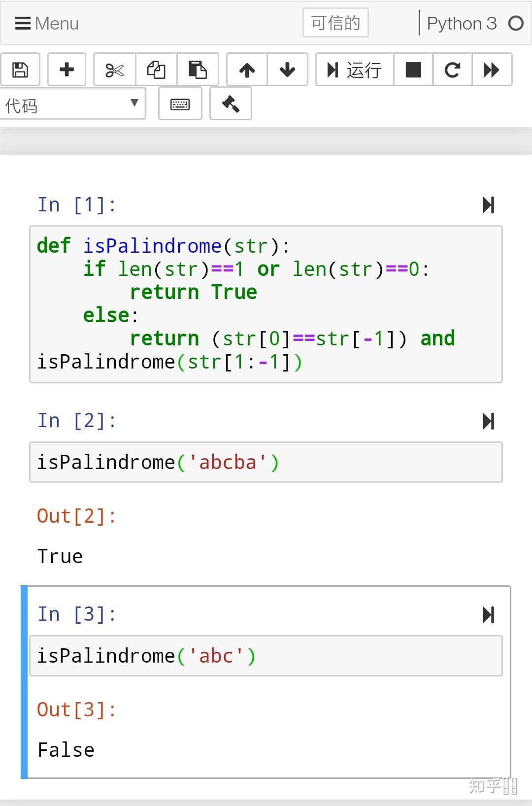Viewport: 532px width, 806px height.
Task: Open the command palette keyboard icon
Action: tap(180, 104)
